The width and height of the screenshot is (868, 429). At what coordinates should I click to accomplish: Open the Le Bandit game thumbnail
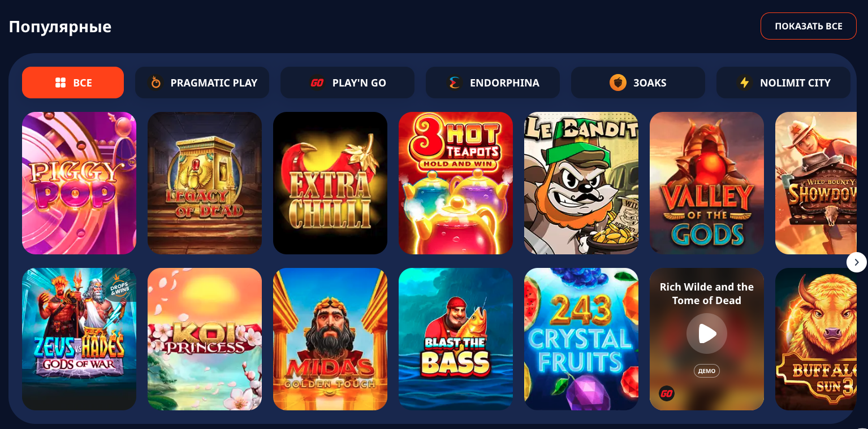tap(581, 183)
